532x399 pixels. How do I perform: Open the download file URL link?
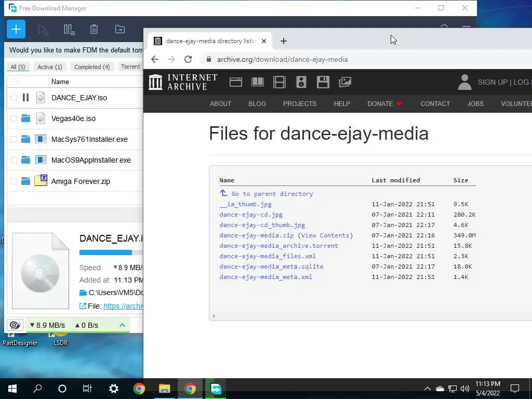click(x=123, y=306)
